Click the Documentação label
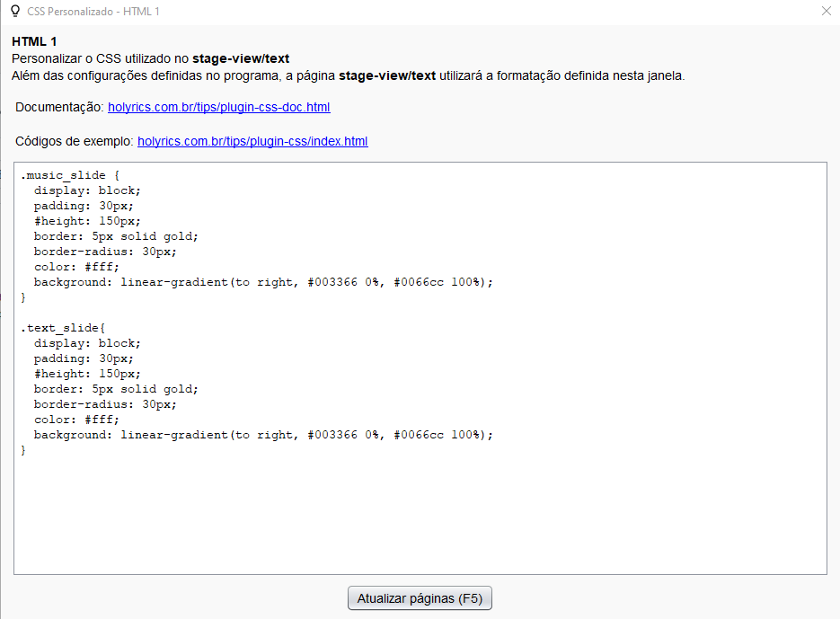 [59, 107]
